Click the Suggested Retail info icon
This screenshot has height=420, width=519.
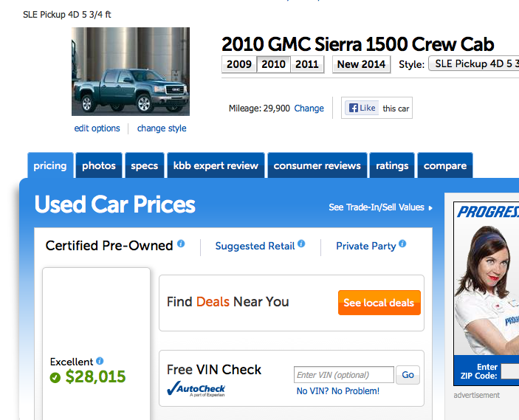coord(301,244)
